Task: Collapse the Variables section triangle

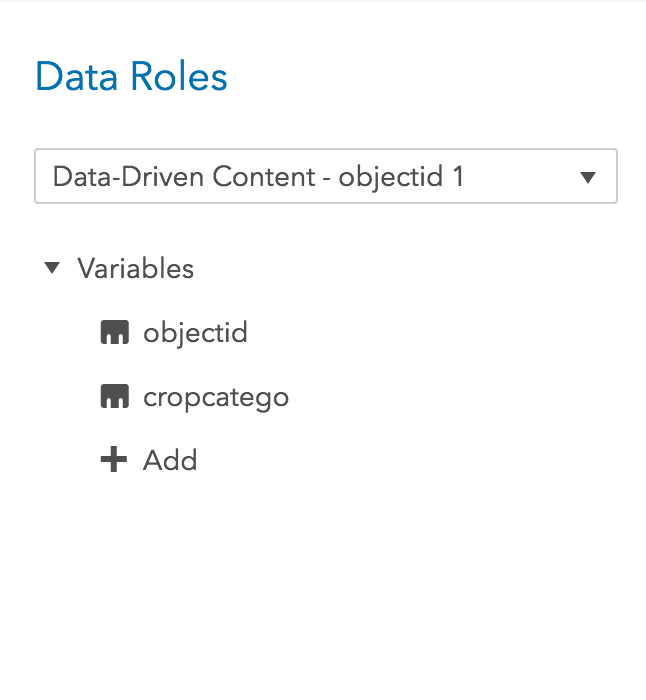Action: 52,268
